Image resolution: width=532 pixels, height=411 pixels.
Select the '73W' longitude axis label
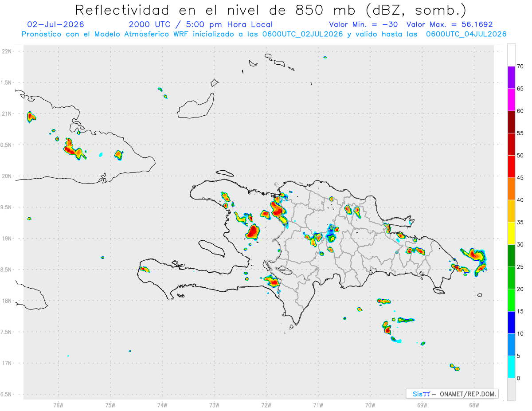214,405
